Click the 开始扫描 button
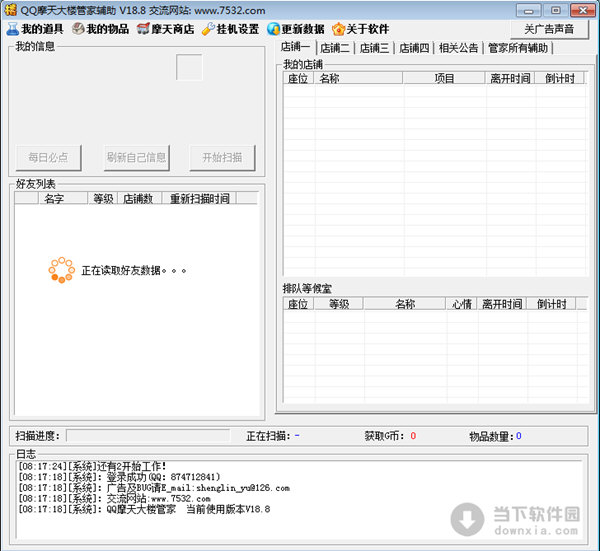The image size is (600, 551). 222,157
